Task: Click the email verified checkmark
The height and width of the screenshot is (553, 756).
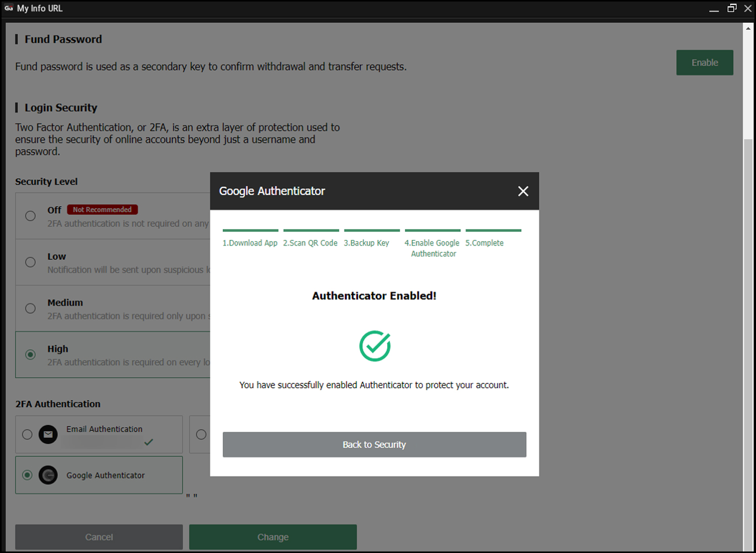Action: click(x=148, y=442)
